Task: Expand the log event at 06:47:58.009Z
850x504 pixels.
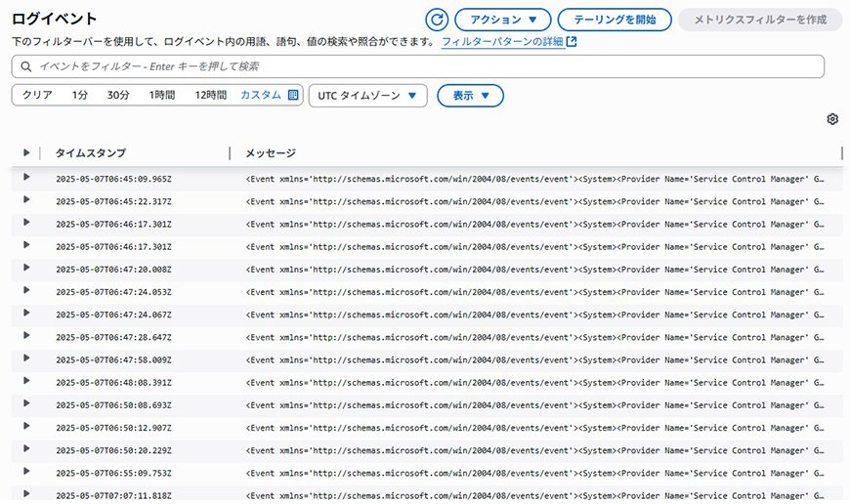Action: [26, 357]
